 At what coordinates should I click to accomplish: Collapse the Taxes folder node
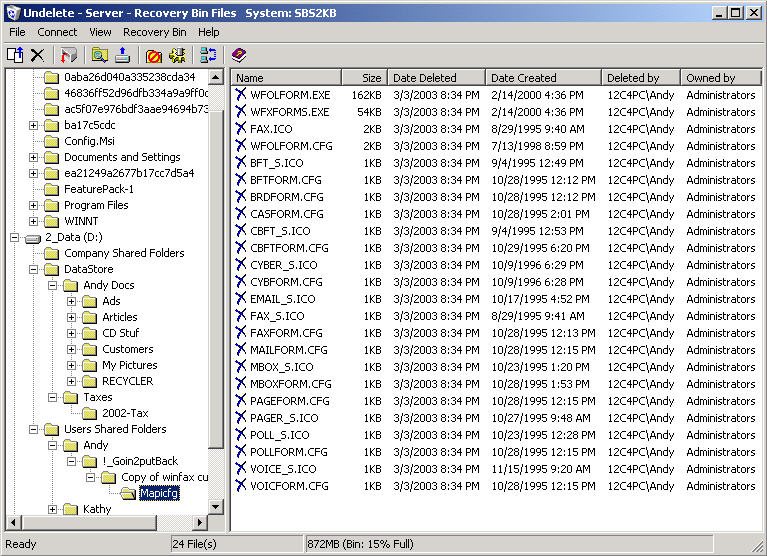click(x=52, y=397)
